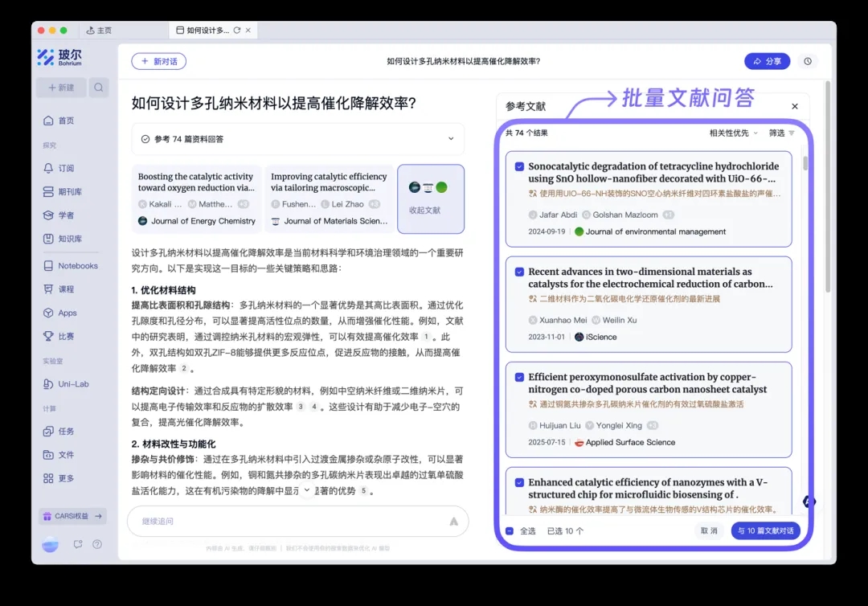
Task: Open 比赛 trophy icon in sidebar
Action: point(48,336)
